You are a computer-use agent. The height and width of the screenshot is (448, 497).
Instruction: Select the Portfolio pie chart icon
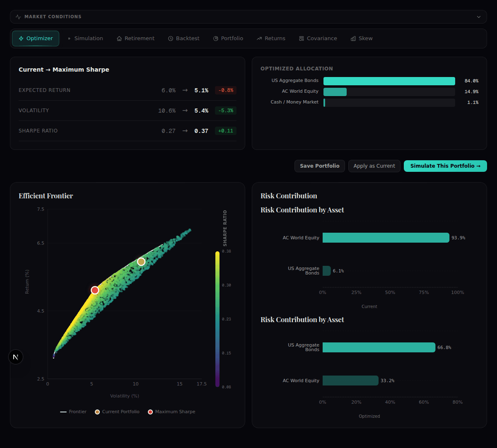[x=215, y=38]
